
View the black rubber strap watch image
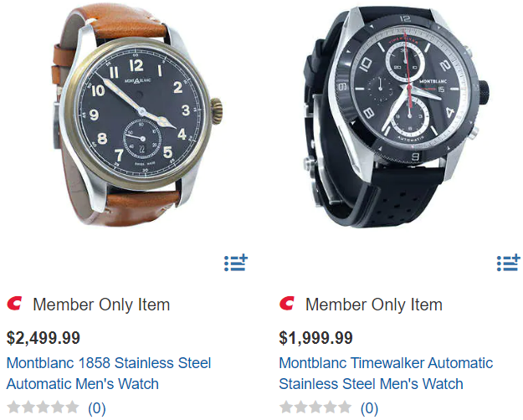pyautogui.click(x=397, y=117)
